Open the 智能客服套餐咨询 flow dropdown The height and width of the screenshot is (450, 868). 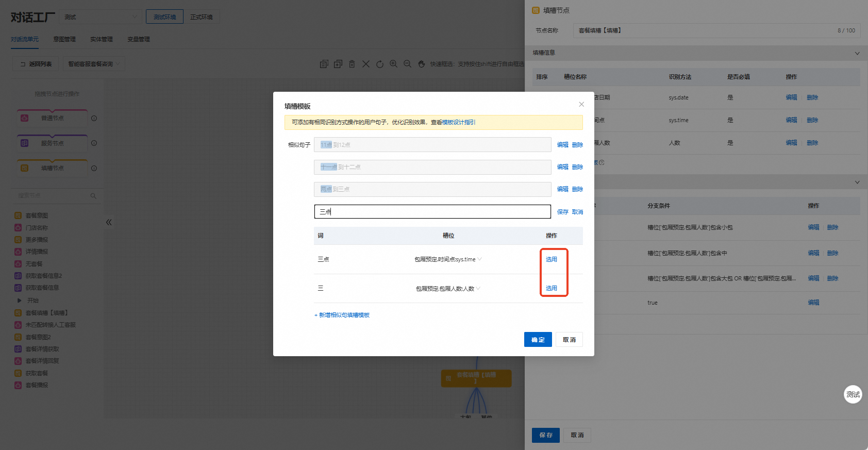(x=94, y=64)
